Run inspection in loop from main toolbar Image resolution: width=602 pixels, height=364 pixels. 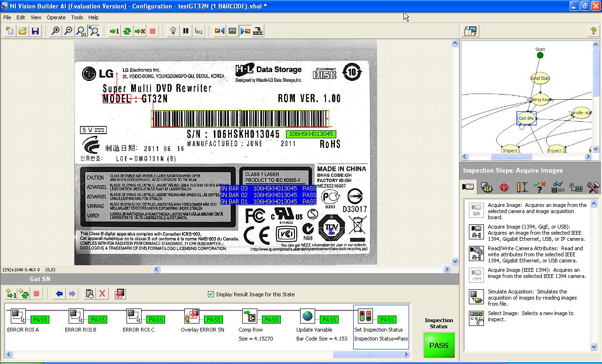[127, 31]
